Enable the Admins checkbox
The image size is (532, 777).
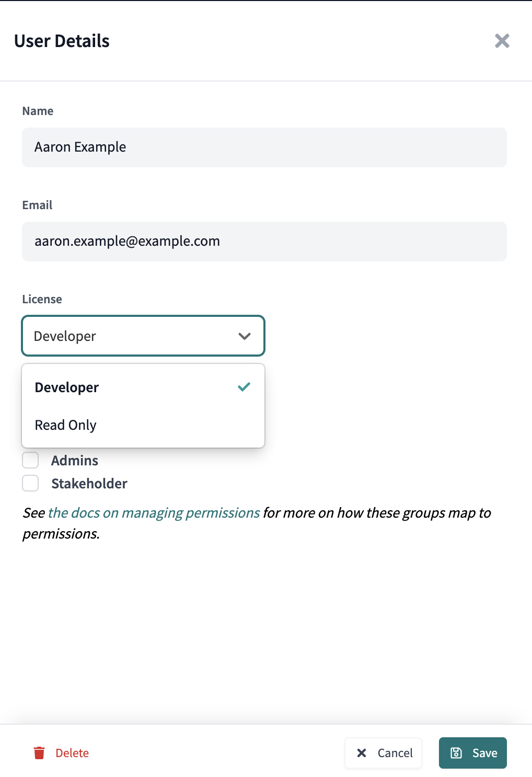[x=30, y=460]
